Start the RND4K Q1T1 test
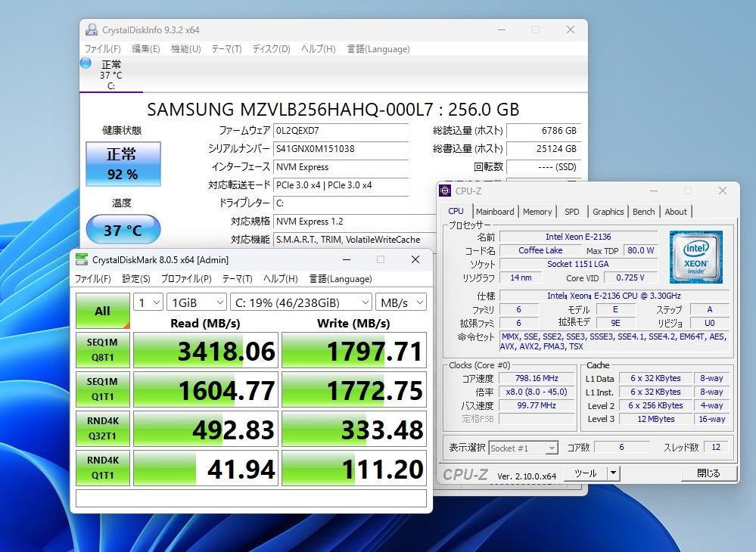This screenshot has width=756, height=552. tap(103, 468)
